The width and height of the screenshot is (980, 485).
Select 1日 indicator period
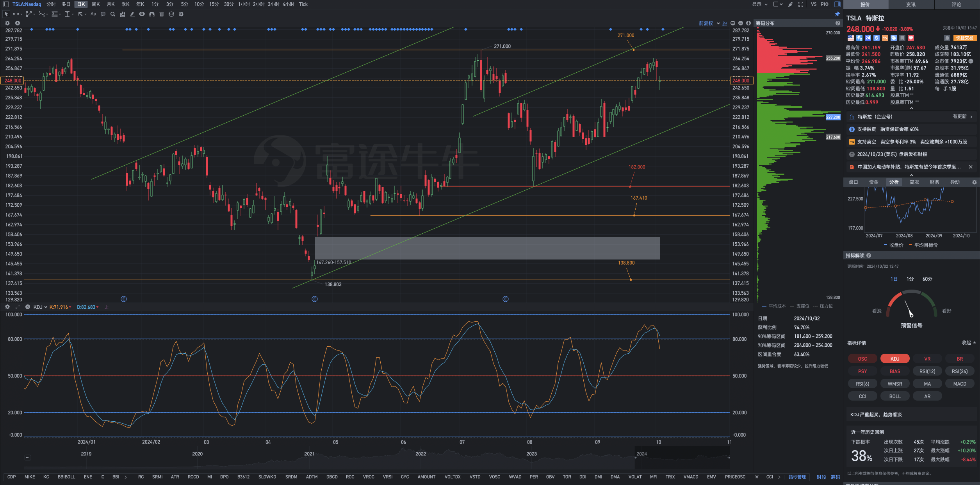[x=894, y=279]
